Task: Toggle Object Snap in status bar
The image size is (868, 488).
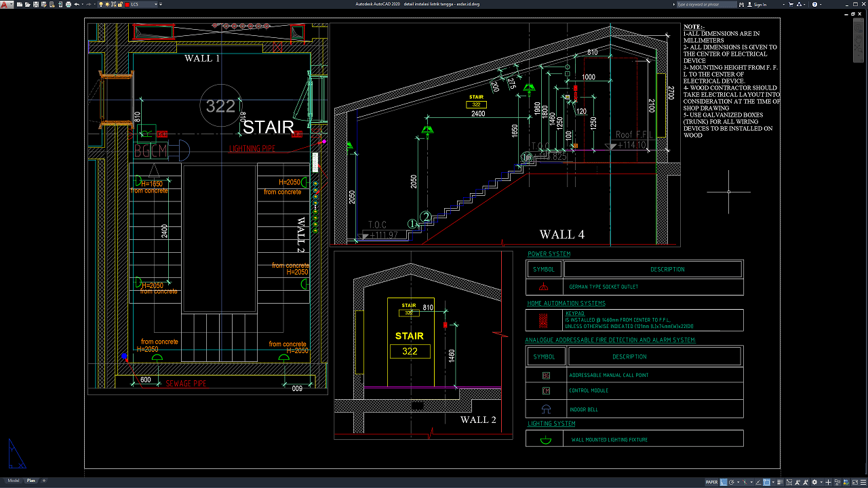Action: (766, 483)
